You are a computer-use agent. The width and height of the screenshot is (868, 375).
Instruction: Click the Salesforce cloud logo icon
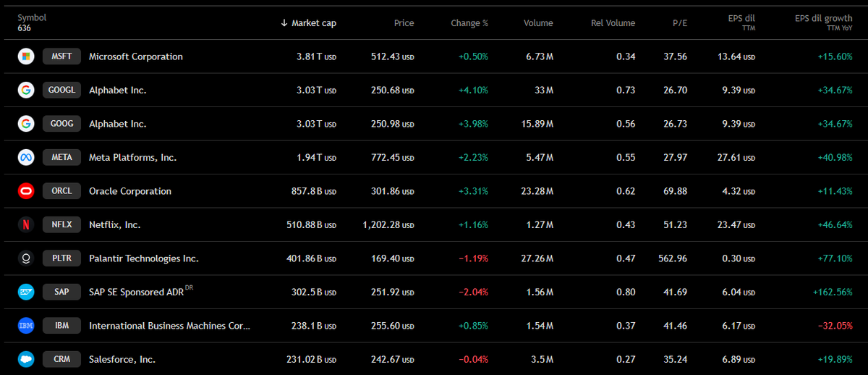pyautogui.click(x=26, y=359)
